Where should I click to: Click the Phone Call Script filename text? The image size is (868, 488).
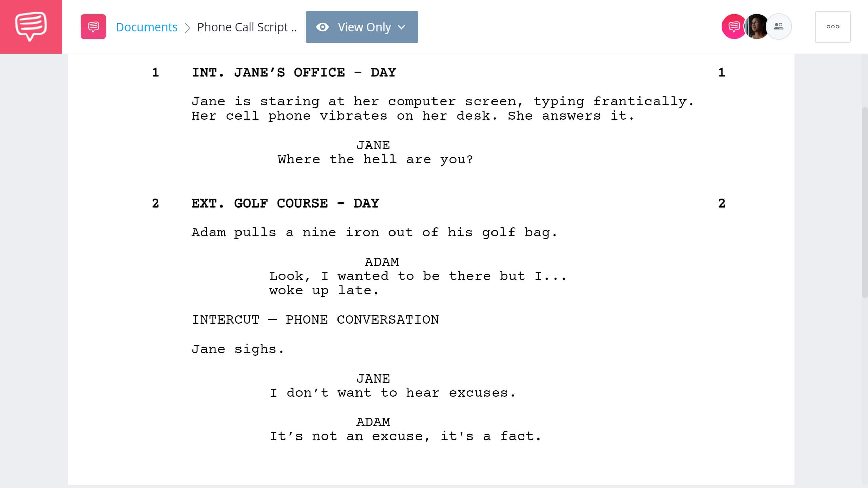[x=248, y=27]
